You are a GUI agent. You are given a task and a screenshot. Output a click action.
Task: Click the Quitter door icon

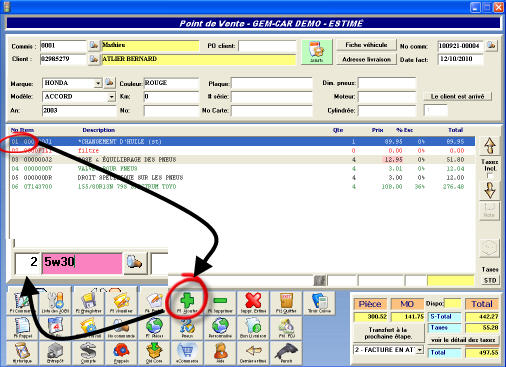(286, 303)
